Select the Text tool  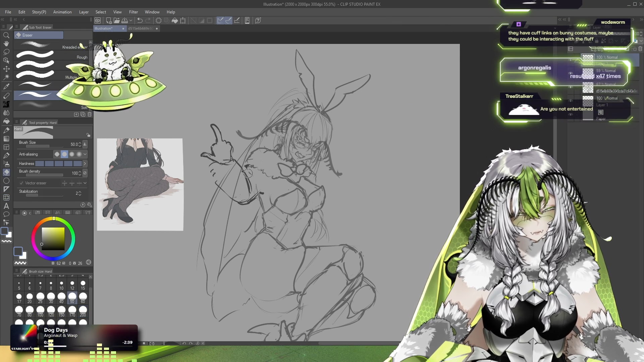tap(6, 206)
